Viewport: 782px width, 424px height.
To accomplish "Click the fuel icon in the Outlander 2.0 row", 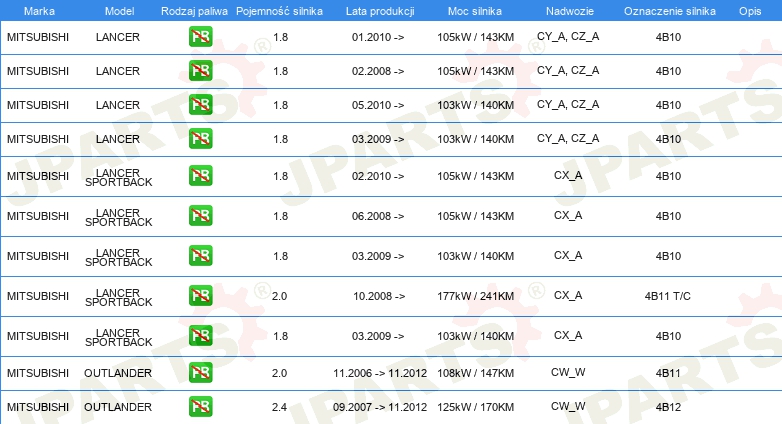I will 200,372.
